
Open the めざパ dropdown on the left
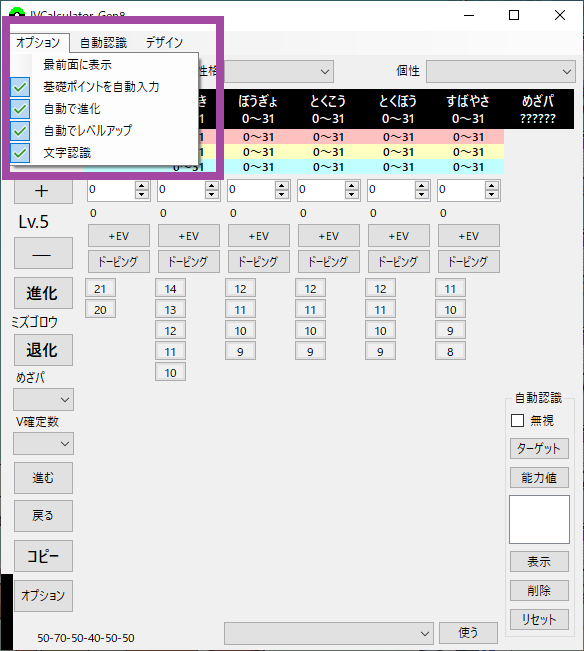click(x=44, y=399)
